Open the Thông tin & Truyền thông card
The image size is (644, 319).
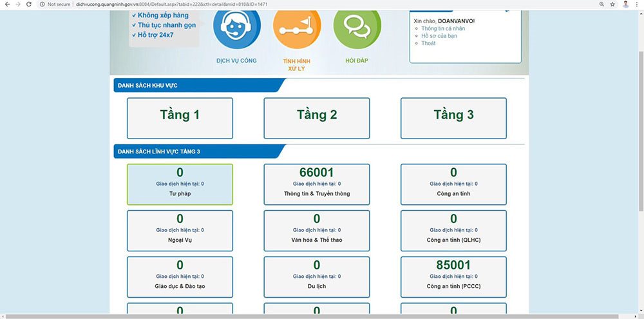coord(317,184)
